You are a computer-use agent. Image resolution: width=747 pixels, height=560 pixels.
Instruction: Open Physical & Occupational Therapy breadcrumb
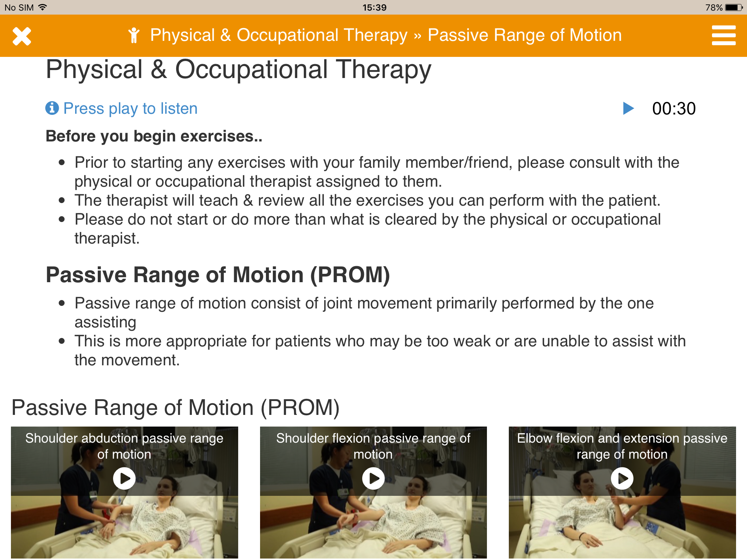tap(279, 35)
